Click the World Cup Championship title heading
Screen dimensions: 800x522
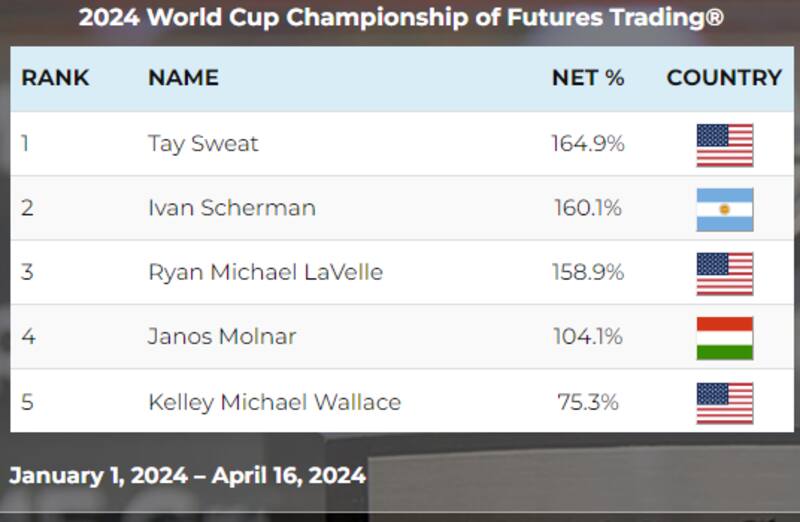pos(400,18)
